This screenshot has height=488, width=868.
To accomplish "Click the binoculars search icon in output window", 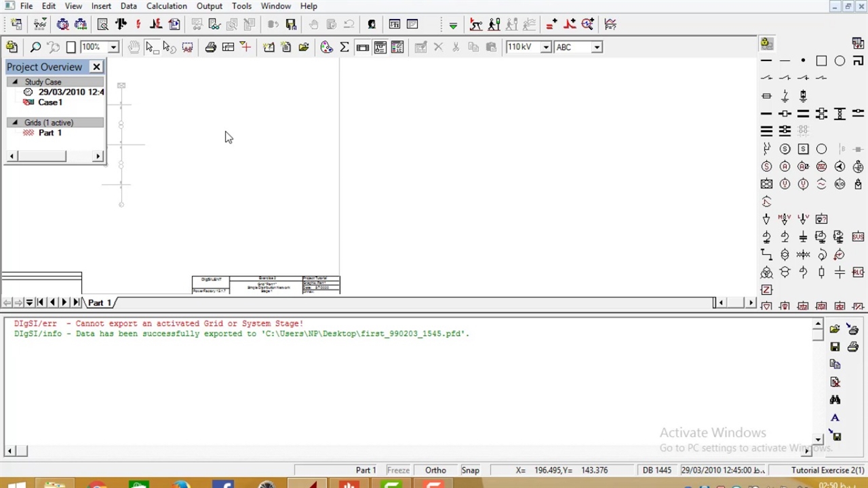I will click(x=835, y=400).
